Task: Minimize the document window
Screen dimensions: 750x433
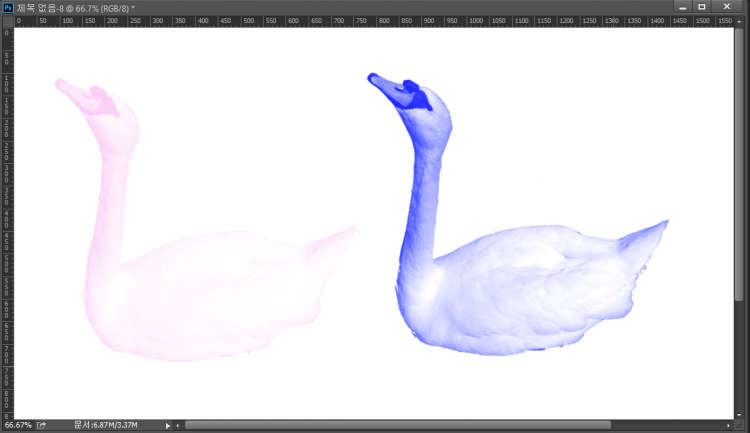Action: (x=681, y=7)
